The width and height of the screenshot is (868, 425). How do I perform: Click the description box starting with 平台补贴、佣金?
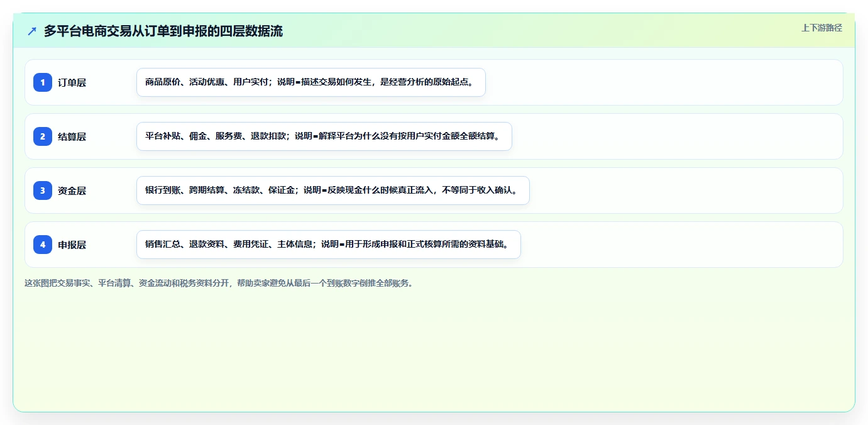pos(324,136)
